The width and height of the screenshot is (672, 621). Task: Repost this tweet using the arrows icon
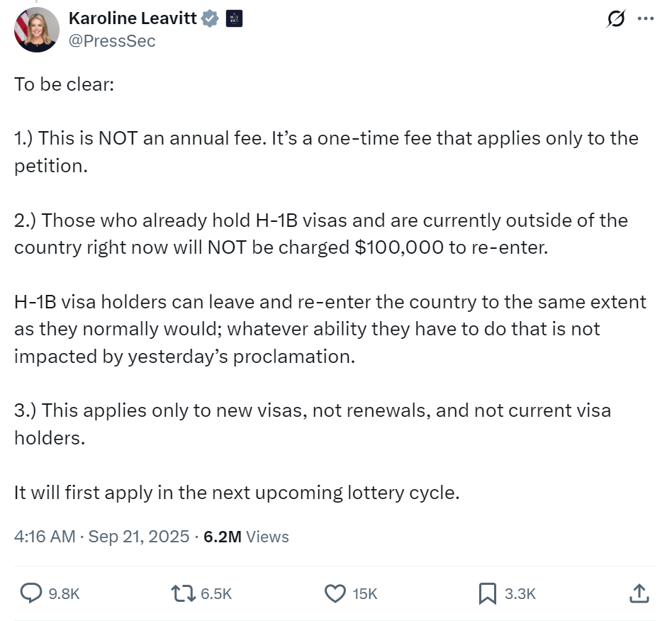coord(184,594)
